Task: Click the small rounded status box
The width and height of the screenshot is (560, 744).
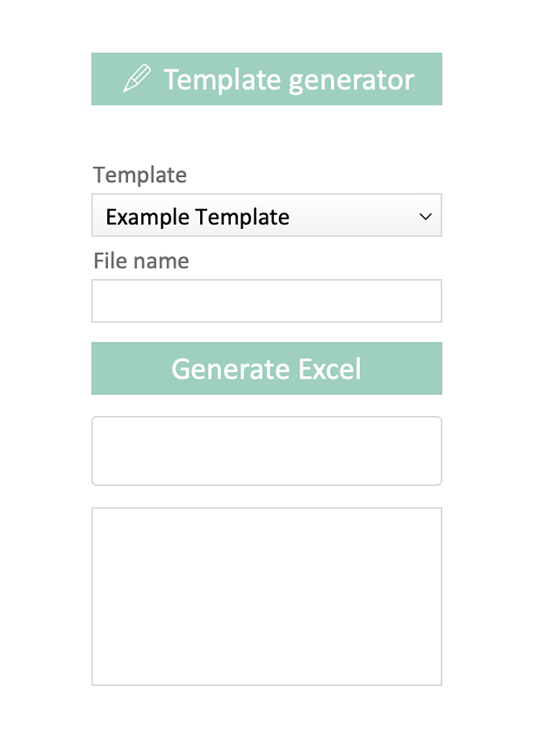Action: point(266,451)
